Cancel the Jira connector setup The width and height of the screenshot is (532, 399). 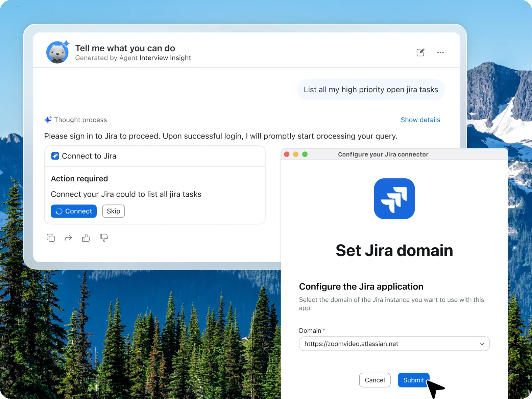point(375,380)
